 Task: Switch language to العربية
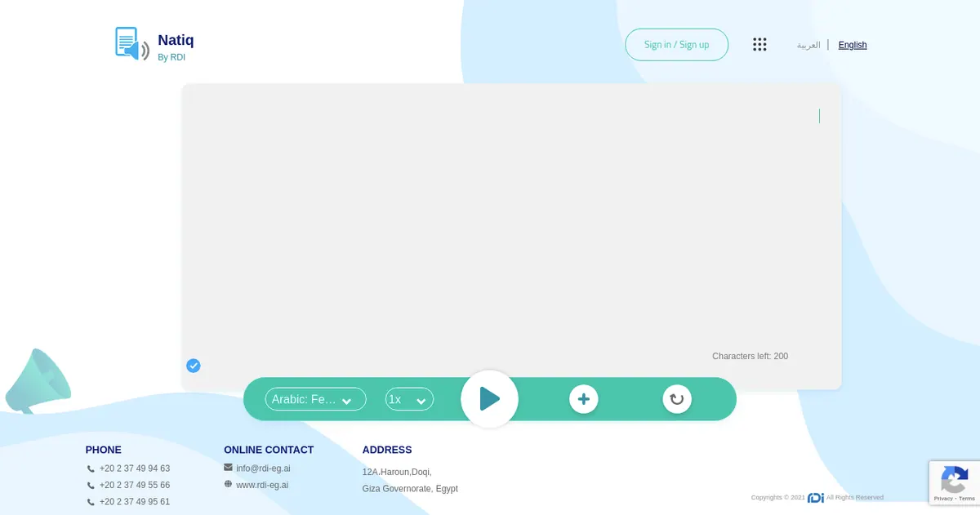[808, 45]
